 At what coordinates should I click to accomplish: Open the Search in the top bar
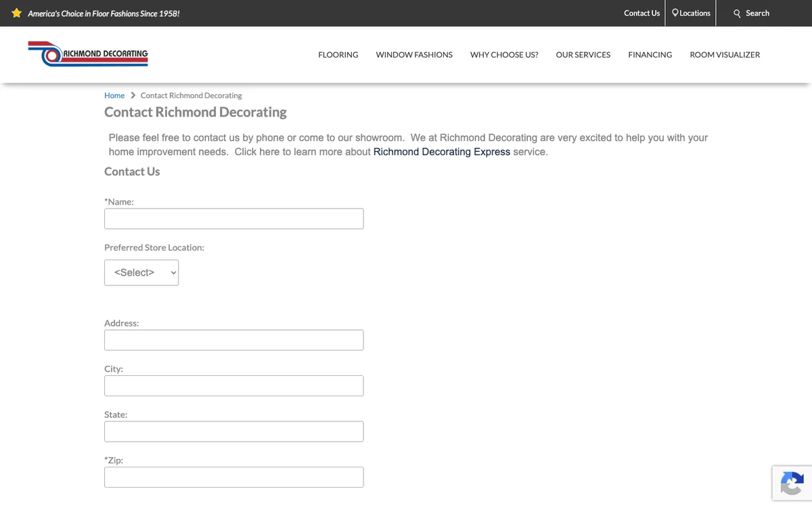pyautogui.click(x=751, y=13)
